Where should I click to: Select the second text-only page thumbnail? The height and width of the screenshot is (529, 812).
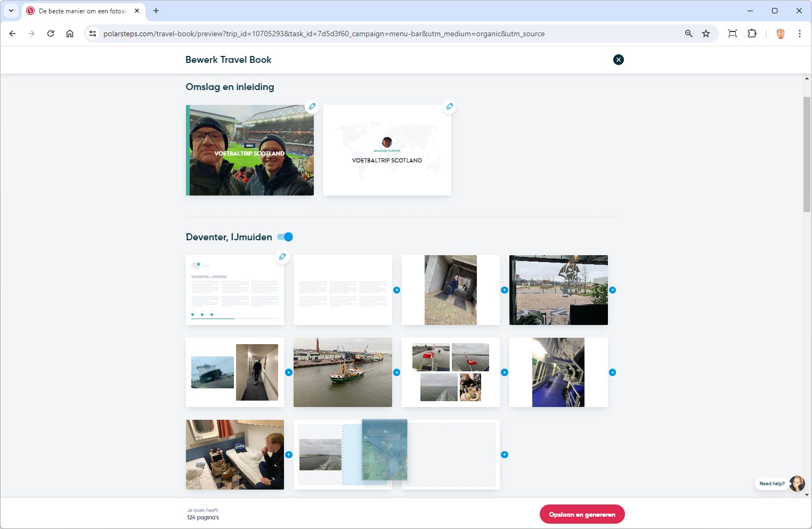click(343, 290)
